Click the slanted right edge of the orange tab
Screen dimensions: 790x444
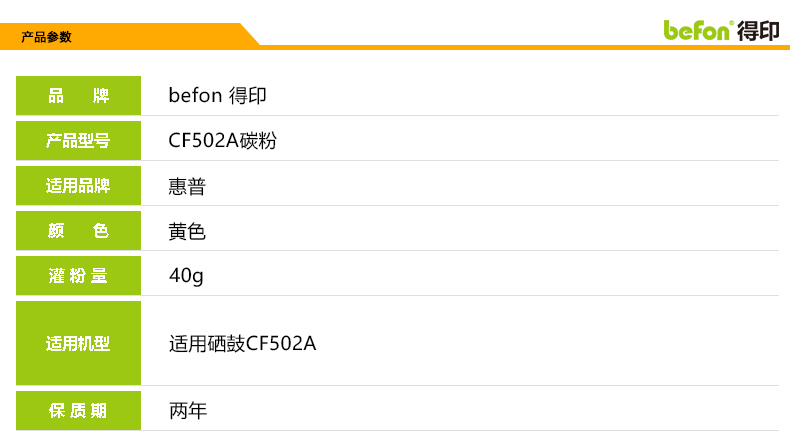(249, 35)
